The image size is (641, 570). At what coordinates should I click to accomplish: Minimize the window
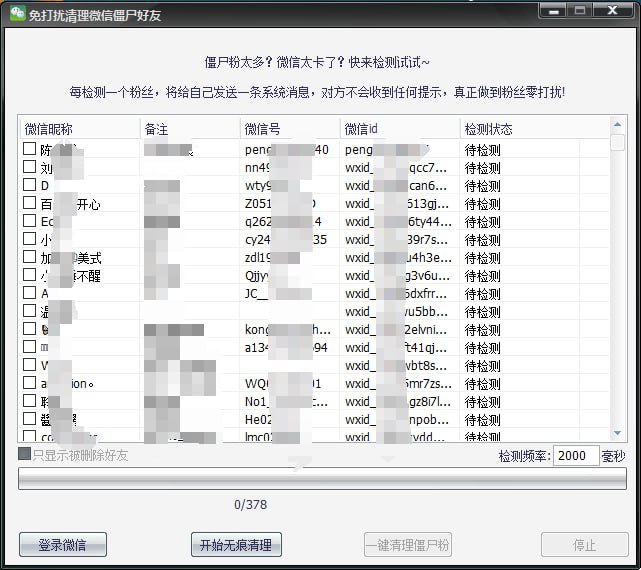click(554, 10)
